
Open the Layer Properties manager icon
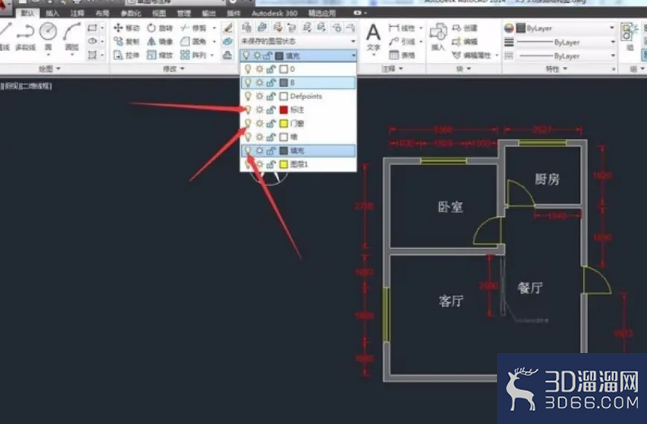pyautogui.click(x=246, y=28)
